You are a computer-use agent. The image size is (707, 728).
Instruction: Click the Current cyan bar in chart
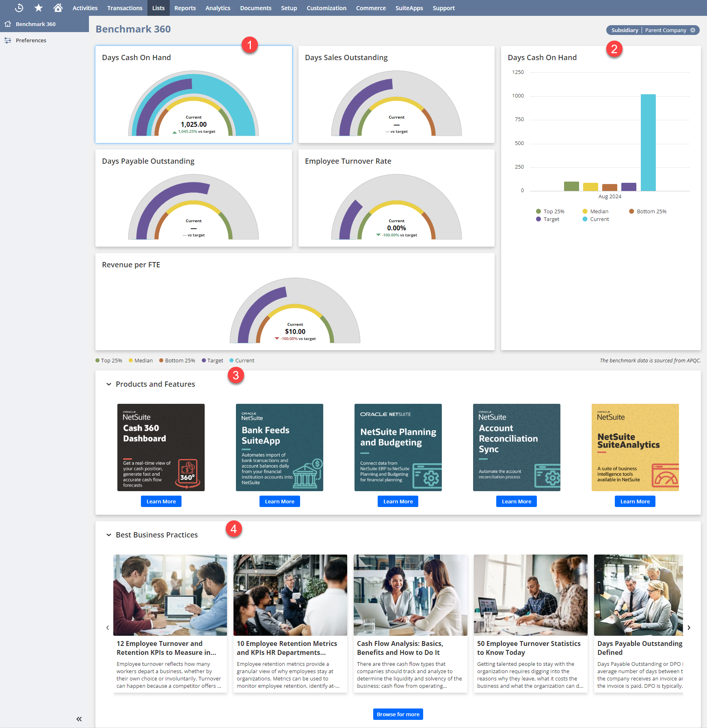[x=648, y=143]
